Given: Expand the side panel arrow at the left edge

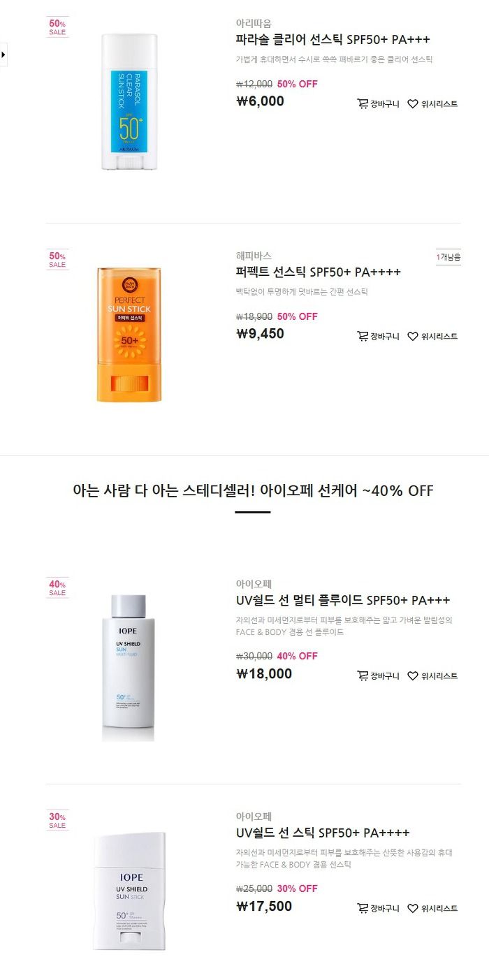Looking at the screenshot, I should click(3, 54).
